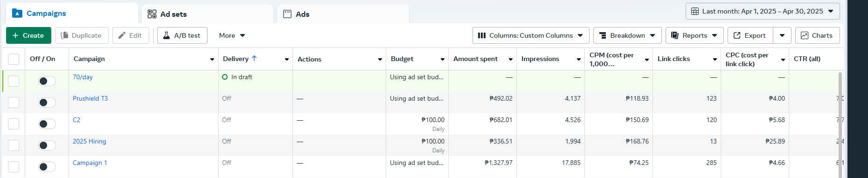Click the Reports document icon
Screen dimensions: 868x178
click(x=675, y=35)
